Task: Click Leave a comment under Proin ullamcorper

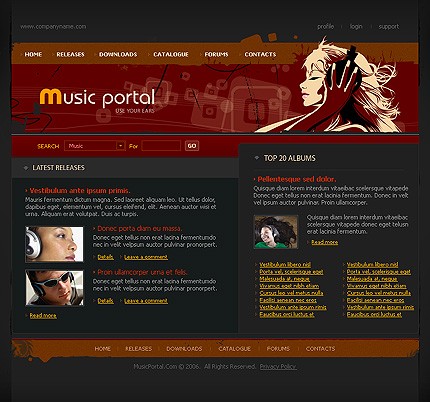Action: [146, 301]
